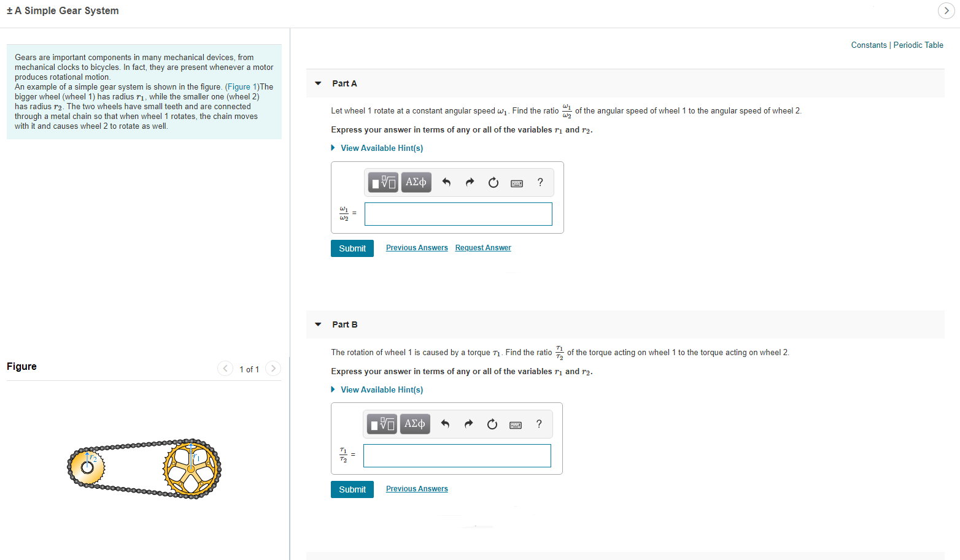
Task: Click the '1 of 1' figure counter
Action: point(249,369)
